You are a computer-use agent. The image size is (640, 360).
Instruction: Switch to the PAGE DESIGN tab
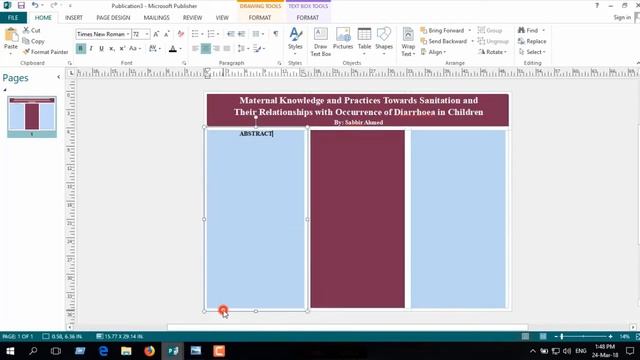pos(113,18)
